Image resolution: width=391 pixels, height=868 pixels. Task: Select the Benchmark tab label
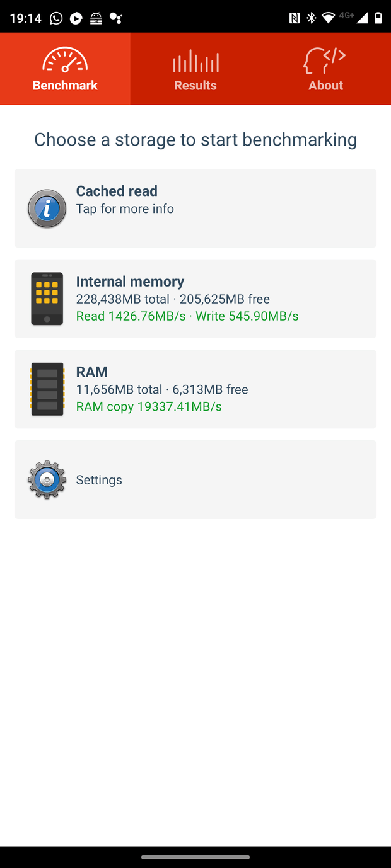tap(65, 86)
